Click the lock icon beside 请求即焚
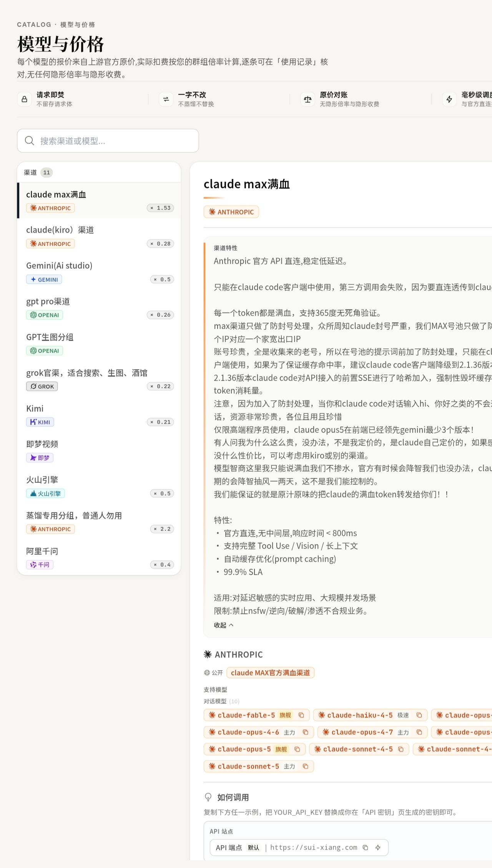Screen dimensions: 492x868 click(x=24, y=99)
